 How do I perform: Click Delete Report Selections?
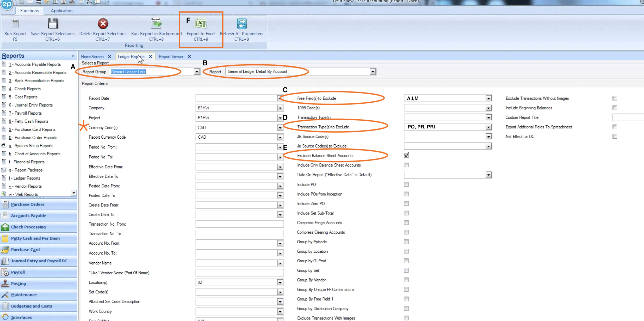pyautogui.click(x=103, y=29)
